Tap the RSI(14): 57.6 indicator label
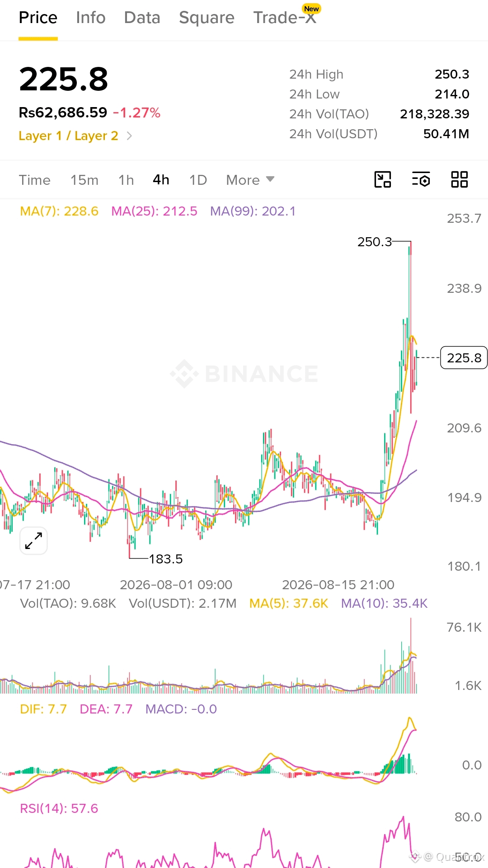Image resolution: width=488 pixels, height=868 pixels. (x=59, y=808)
